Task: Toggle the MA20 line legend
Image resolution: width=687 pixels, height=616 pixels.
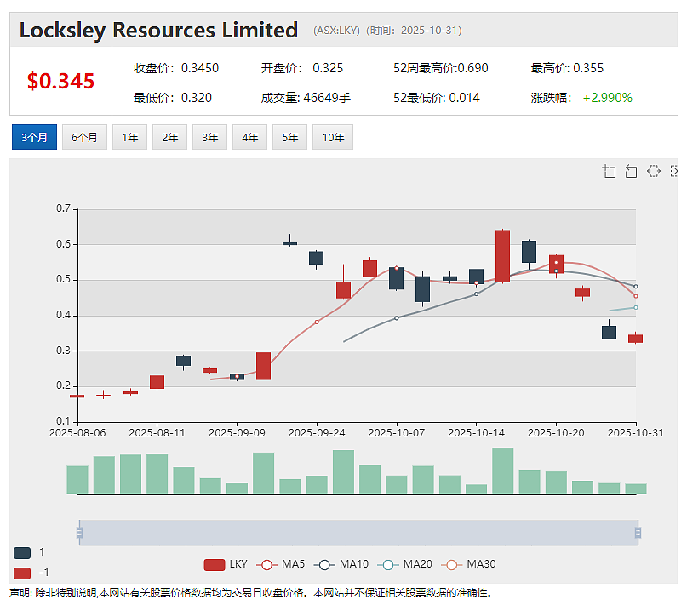Action: pos(405,564)
